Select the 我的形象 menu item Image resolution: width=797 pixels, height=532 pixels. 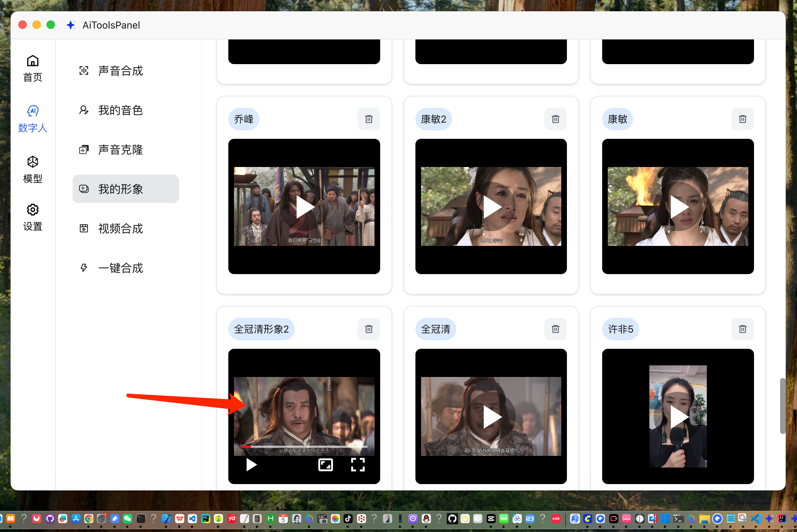(x=126, y=189)
